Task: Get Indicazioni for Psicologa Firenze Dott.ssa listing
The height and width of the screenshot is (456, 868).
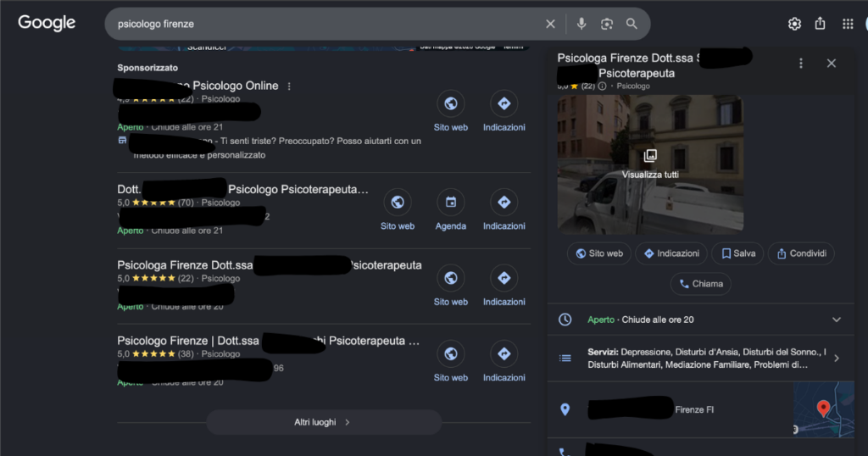Action: coord(504,286)
